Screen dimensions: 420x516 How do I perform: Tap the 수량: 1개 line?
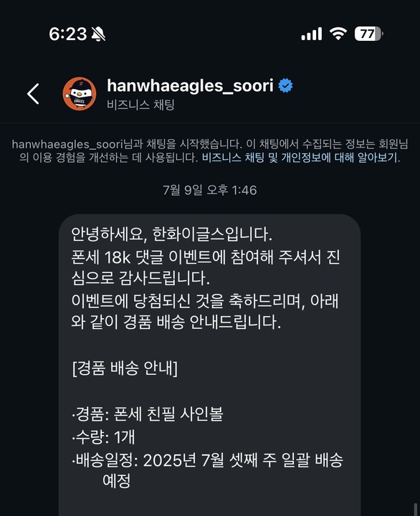[x=103, y=437]
